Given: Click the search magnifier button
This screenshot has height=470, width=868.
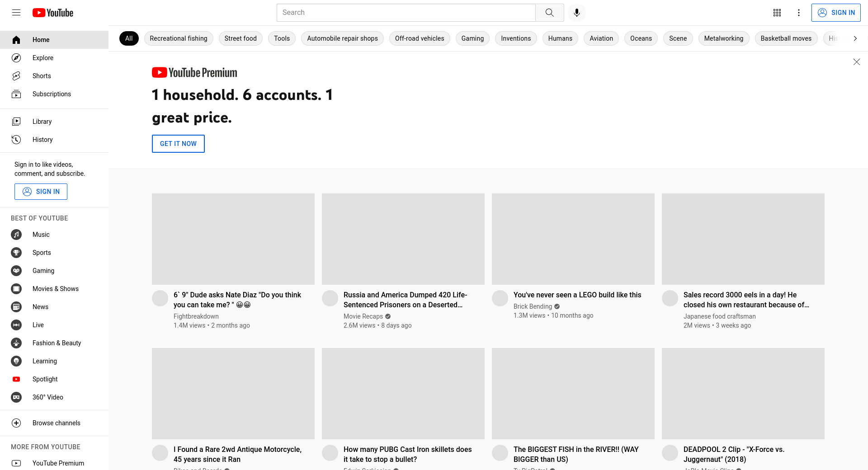Looking at the screenshot, I should click(550, 13).
